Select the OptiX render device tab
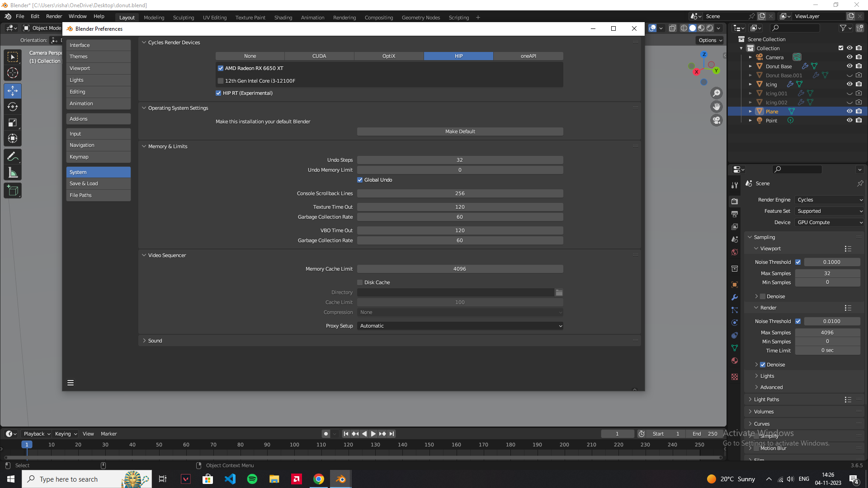Viewport: 868px width, 488px height. point(389,56)
